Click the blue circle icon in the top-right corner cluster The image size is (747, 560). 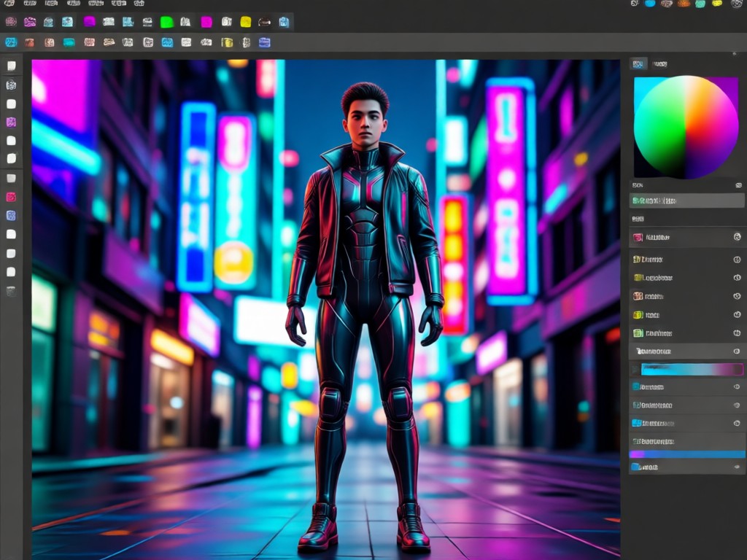[x=650, y=4]
